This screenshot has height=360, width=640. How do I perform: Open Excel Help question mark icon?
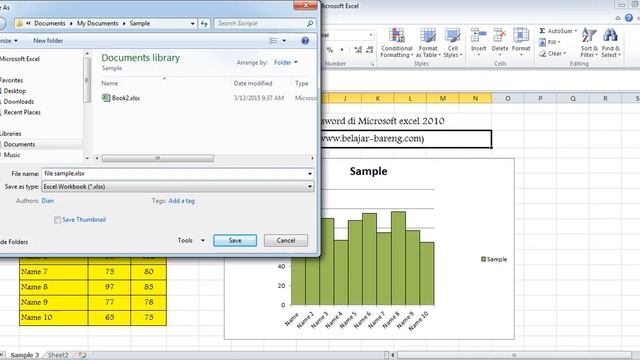coord(629,18)
